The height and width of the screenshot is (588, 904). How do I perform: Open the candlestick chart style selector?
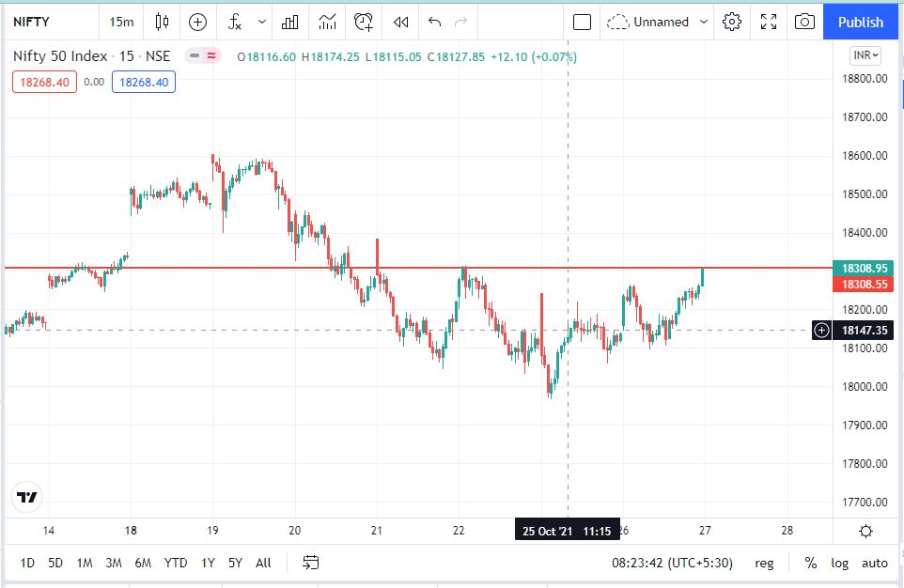(162, 22)
